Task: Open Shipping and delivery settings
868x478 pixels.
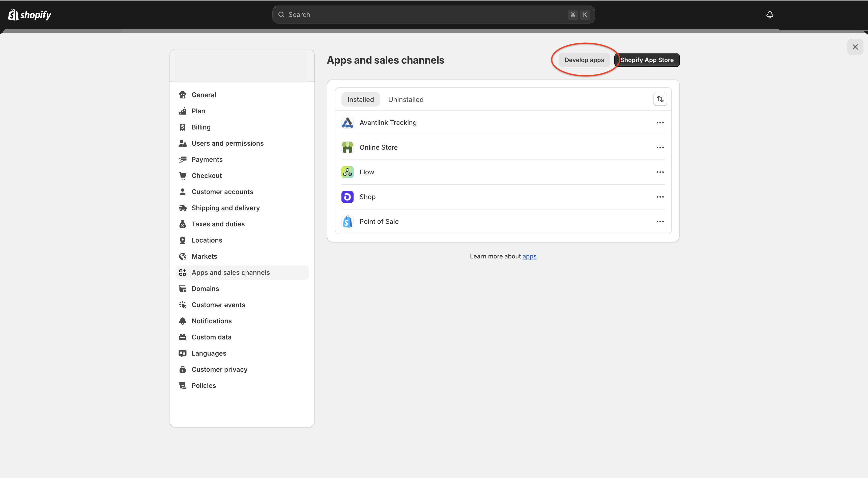Action: (242, 208)
